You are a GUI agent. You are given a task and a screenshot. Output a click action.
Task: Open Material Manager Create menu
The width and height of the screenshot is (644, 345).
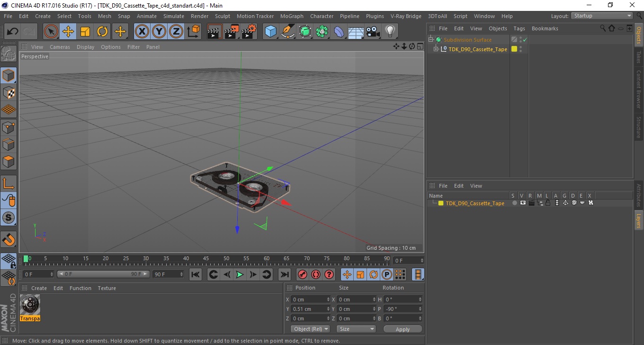tap(39, 288)
